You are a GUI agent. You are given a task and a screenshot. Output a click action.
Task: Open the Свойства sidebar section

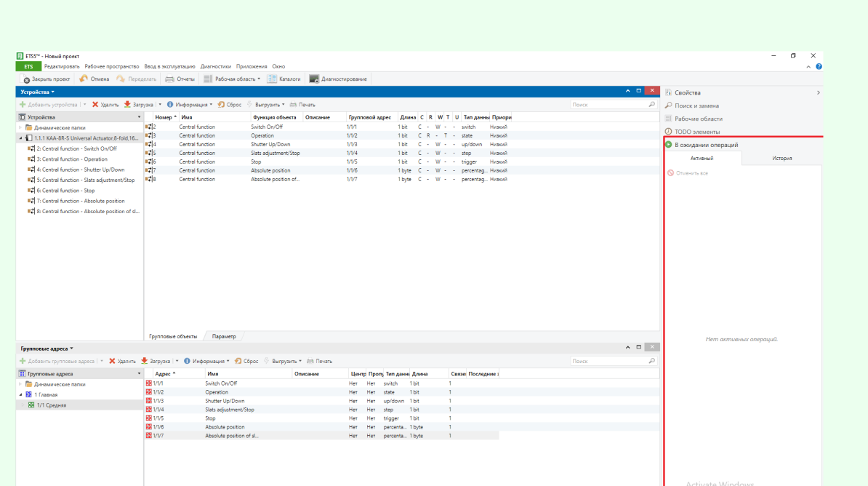coord(688,92)
